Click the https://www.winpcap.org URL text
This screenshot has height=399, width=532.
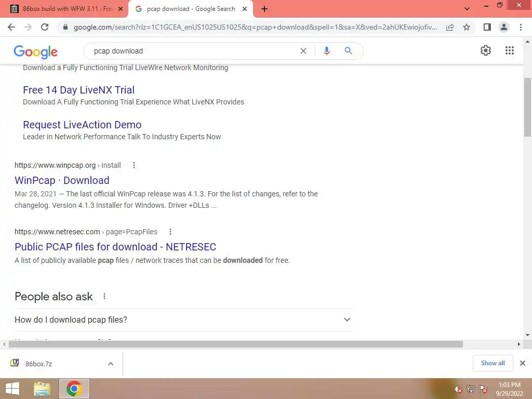point(55,165)
